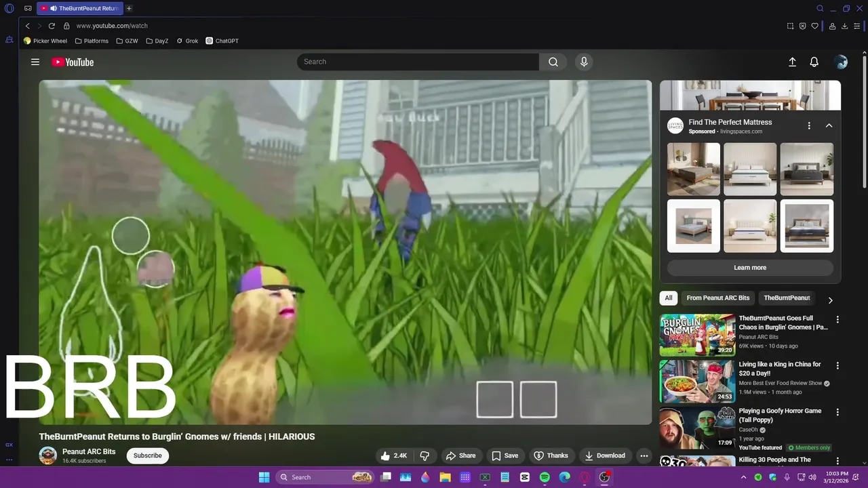
Task: Open the YouTube account avatar menu
Action: point(841,62)
